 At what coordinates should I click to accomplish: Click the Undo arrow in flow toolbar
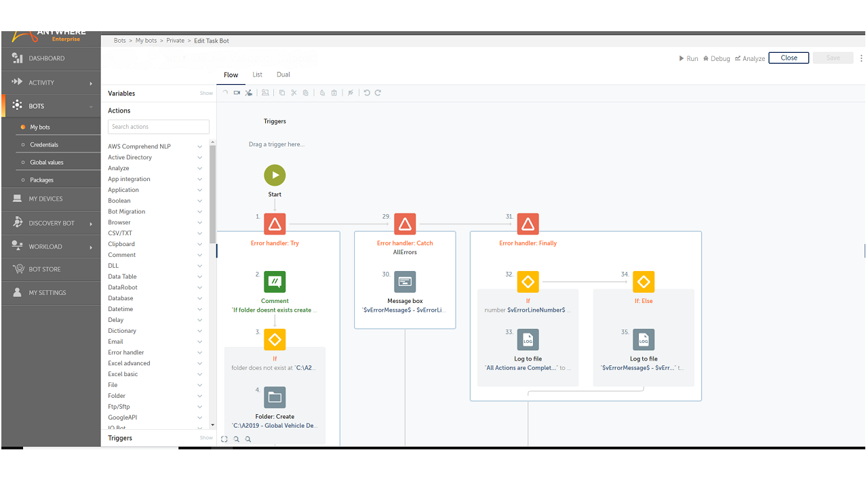[367, 93]
